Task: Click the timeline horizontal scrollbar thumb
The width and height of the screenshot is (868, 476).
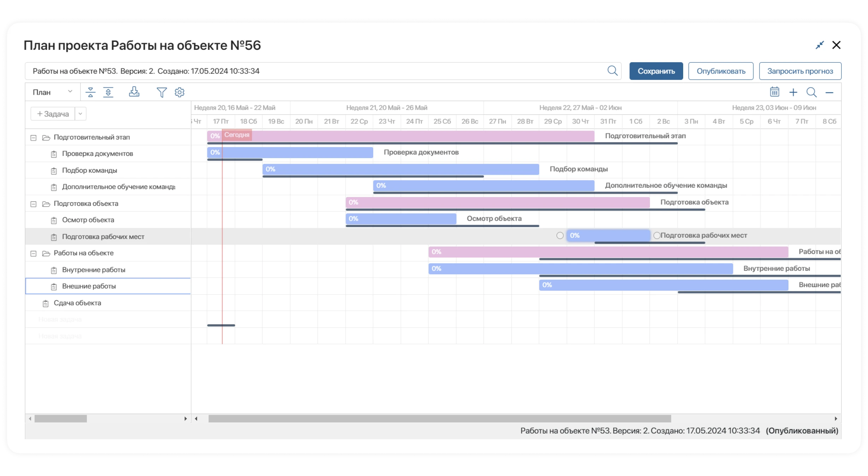Action: click(x=439, y=419)
